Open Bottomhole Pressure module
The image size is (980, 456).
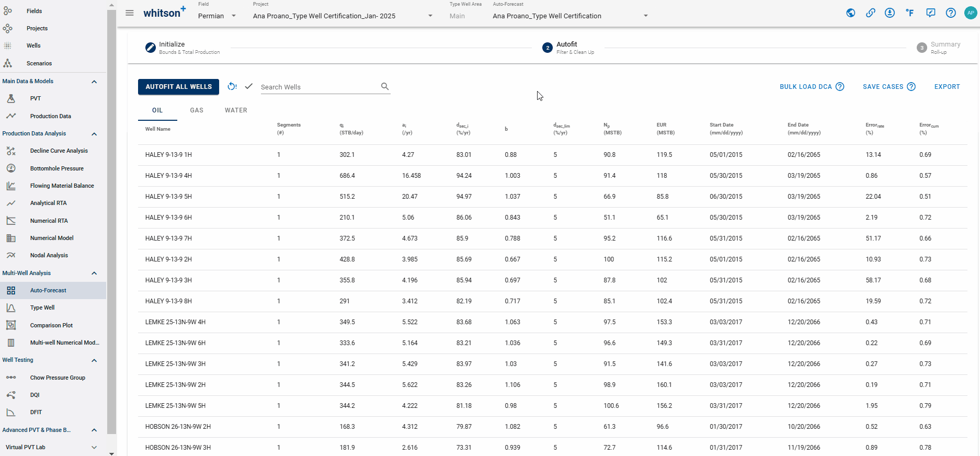(52, 168)
